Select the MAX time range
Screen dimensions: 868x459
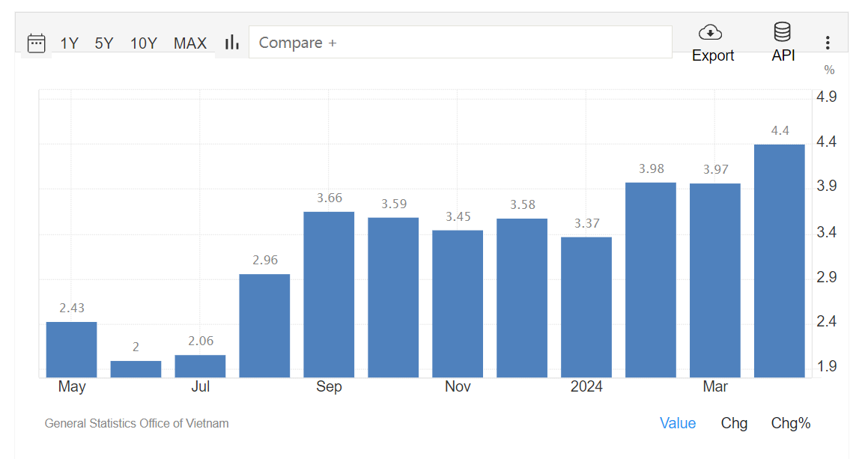(x=190, y=43)
